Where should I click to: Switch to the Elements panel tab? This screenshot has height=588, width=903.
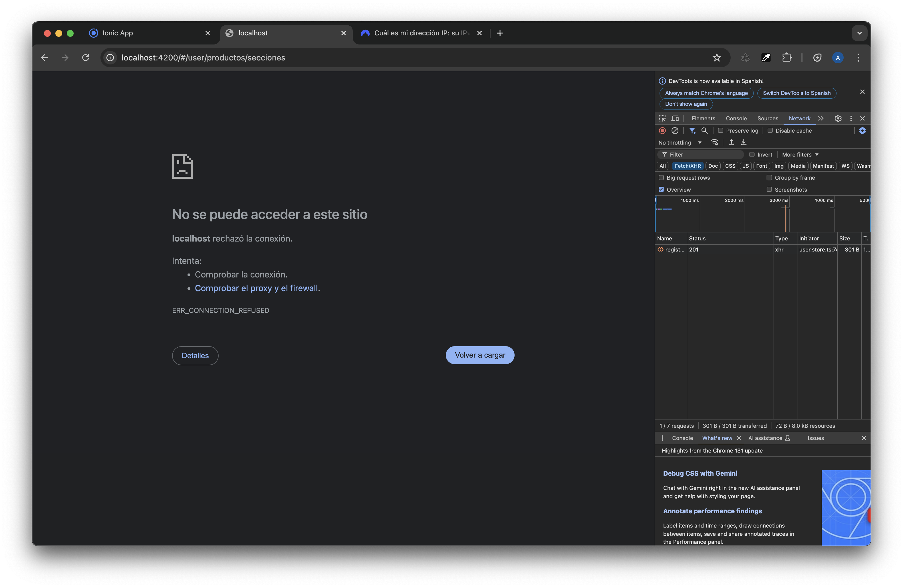[703, 118]
